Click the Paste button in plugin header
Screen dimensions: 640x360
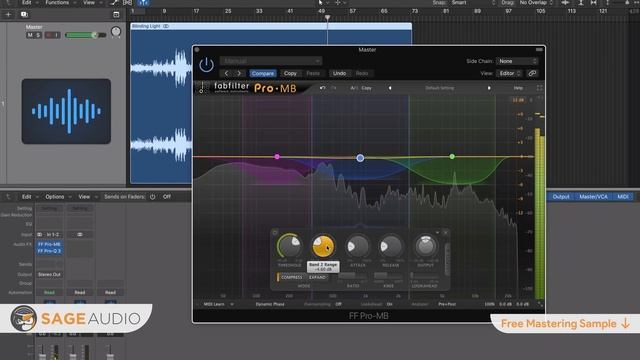[x=313, y=73]
